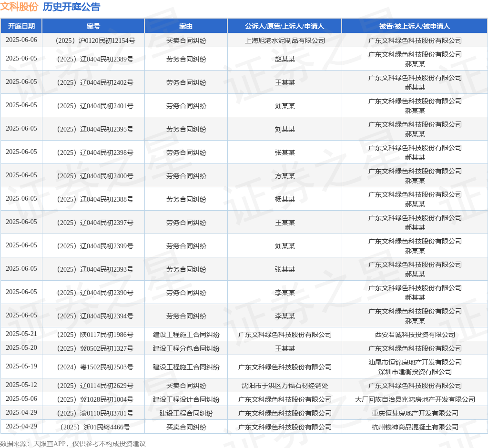Click the 文科股份 title text
This screenshot has width=488, height=448.
pyautogui.click(x=19, y=7)
